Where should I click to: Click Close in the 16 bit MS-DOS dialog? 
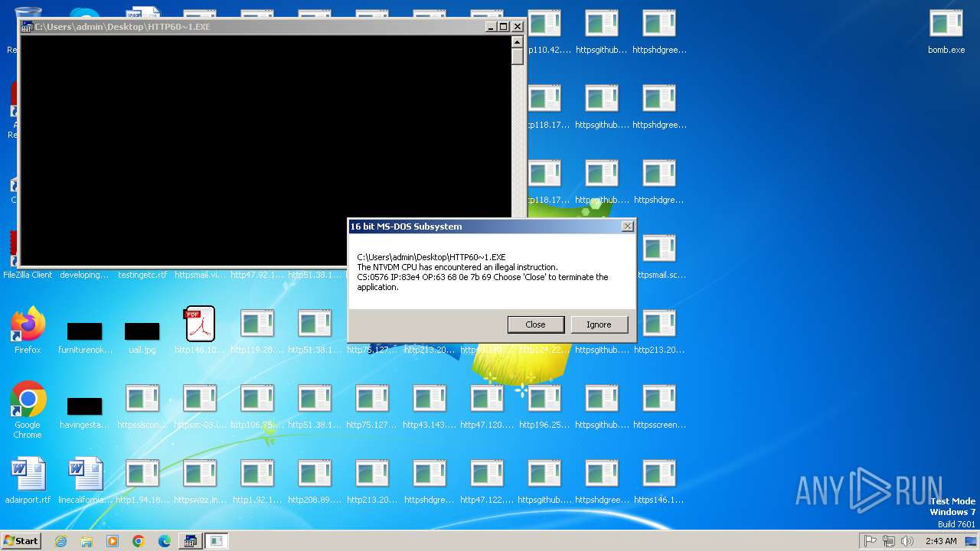[535, 324]
